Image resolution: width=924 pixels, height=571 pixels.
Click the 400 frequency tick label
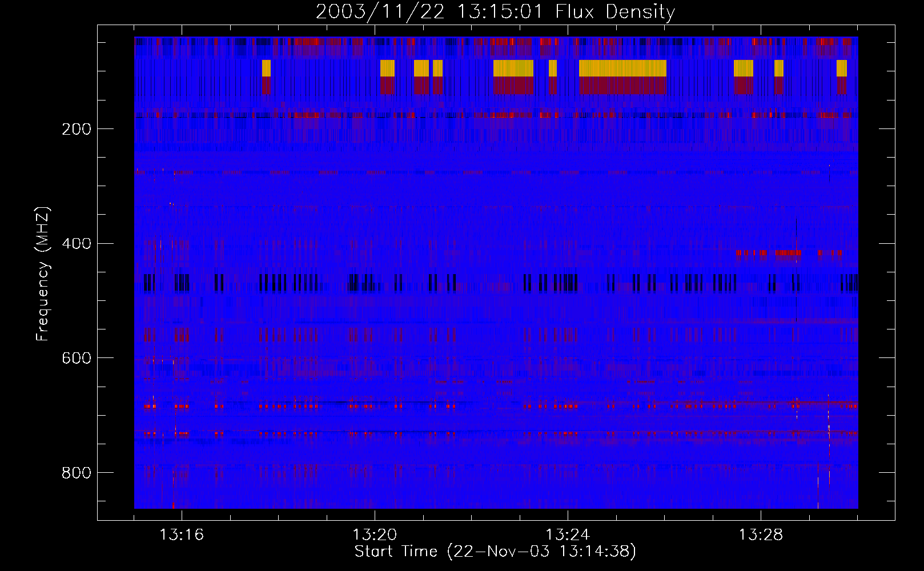click(x=77, y=244)
